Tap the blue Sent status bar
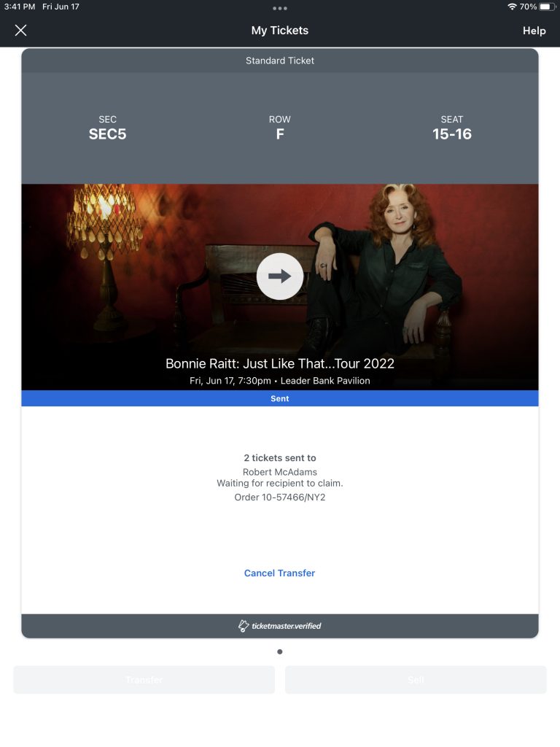 [280, 398]
